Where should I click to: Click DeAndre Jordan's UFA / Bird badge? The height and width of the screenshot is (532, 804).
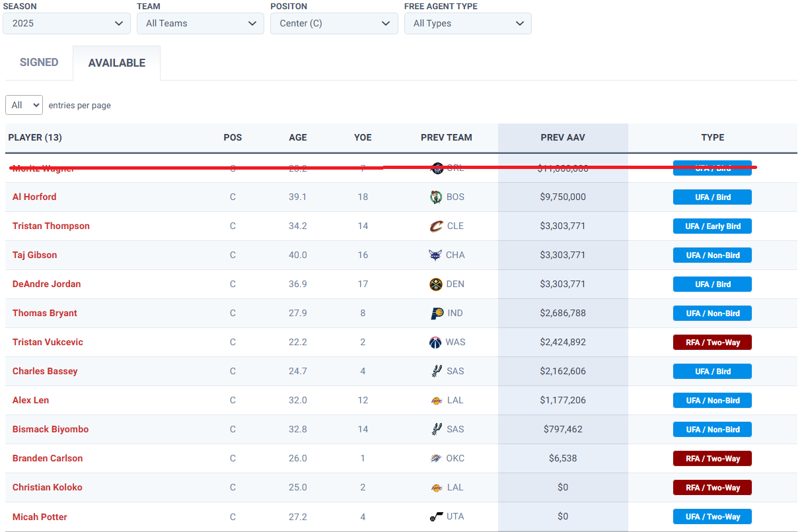(x=712, y=284)
